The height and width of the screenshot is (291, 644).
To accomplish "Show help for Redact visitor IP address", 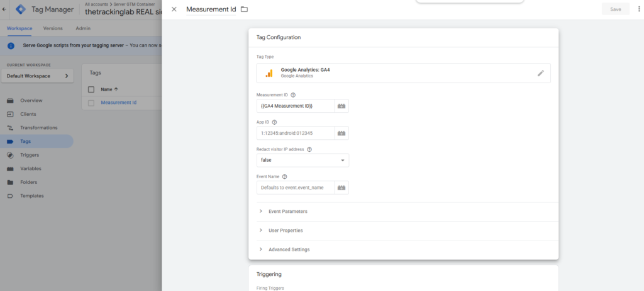I will pyautogui.click(x=309, y=149).
